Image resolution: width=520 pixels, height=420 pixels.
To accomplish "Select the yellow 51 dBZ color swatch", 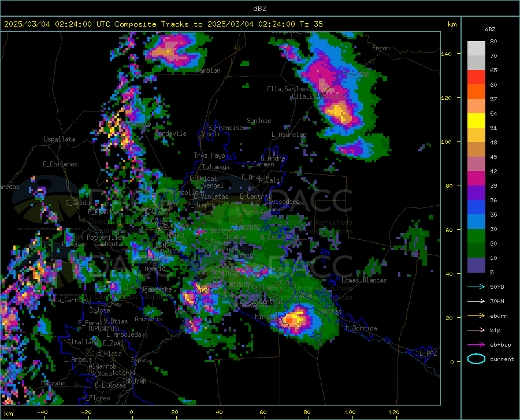I will point(476,121).
